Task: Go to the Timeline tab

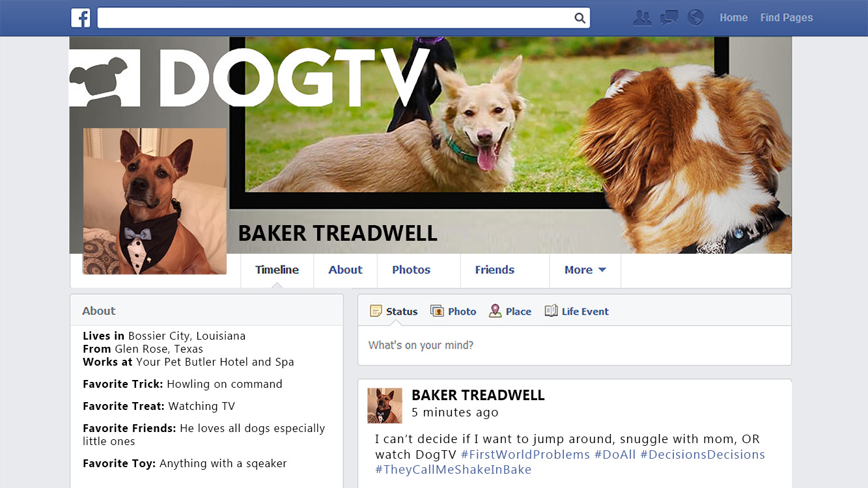Action: pos(277,270)
